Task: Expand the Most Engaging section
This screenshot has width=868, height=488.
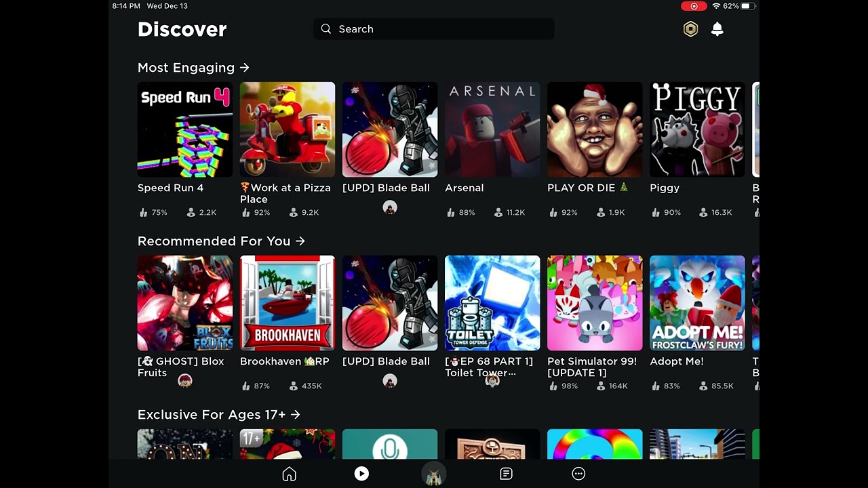Action: tap(193, 68)
